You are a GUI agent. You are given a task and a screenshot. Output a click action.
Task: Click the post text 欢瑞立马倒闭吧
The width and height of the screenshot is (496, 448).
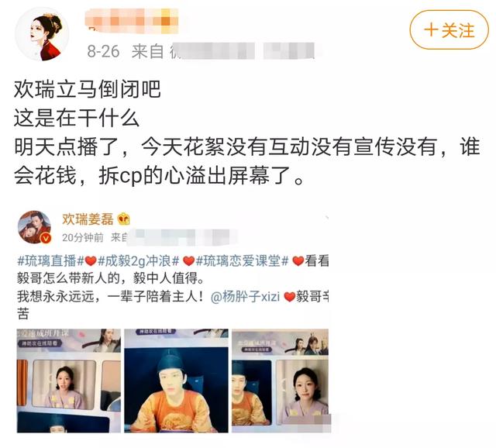click(x=88, y=89)
